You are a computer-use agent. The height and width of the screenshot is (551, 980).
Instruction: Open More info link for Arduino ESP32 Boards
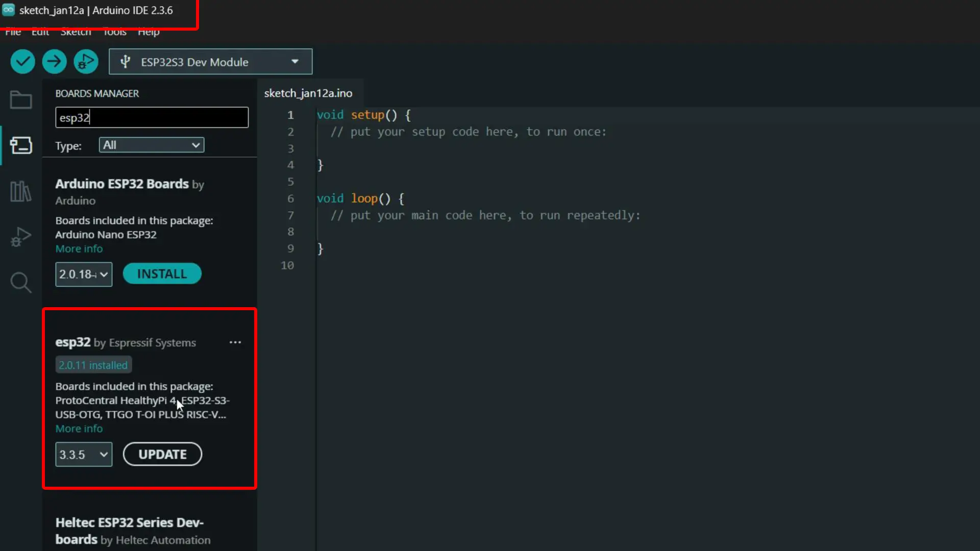(79, 249)
